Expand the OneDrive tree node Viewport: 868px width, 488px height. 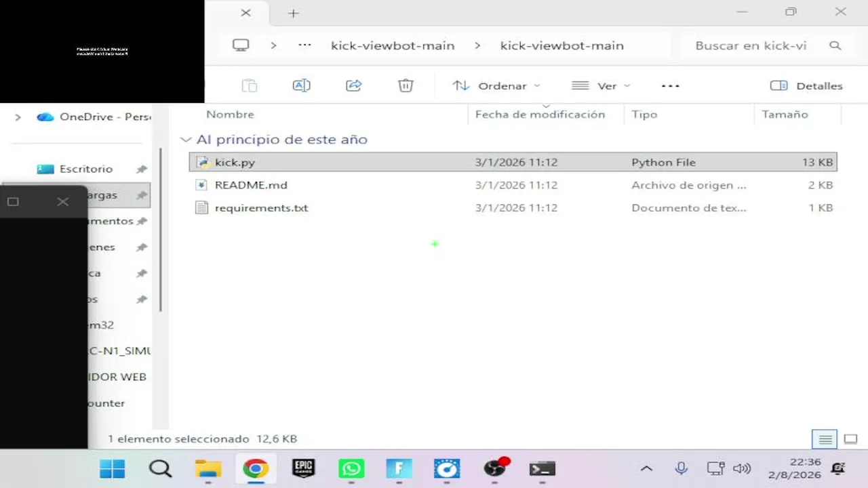click(18, 117)
